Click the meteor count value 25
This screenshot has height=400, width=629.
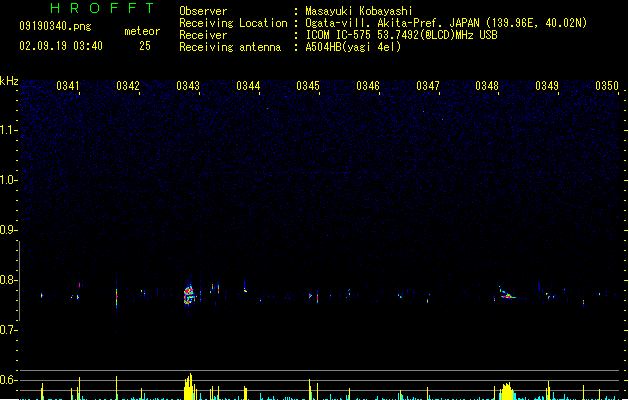[145, 46]
